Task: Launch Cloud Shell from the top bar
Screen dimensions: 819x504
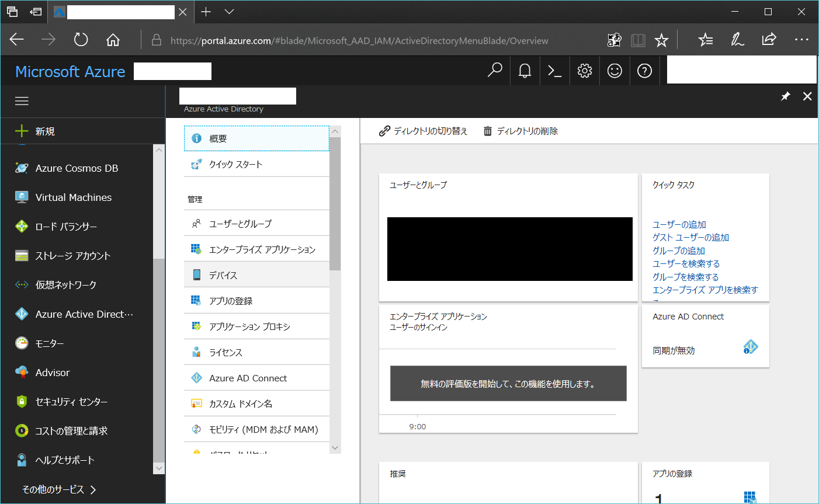Action: coord(554,71)
